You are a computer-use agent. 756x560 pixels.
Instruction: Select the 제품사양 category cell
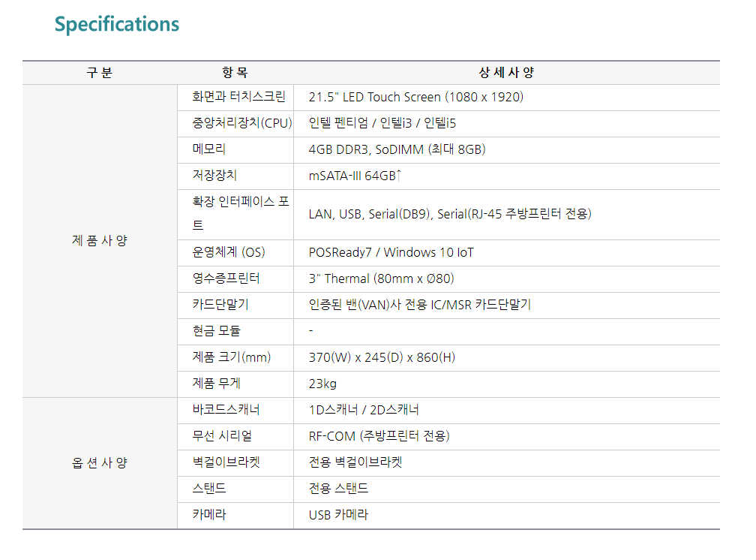pos(99,241)
